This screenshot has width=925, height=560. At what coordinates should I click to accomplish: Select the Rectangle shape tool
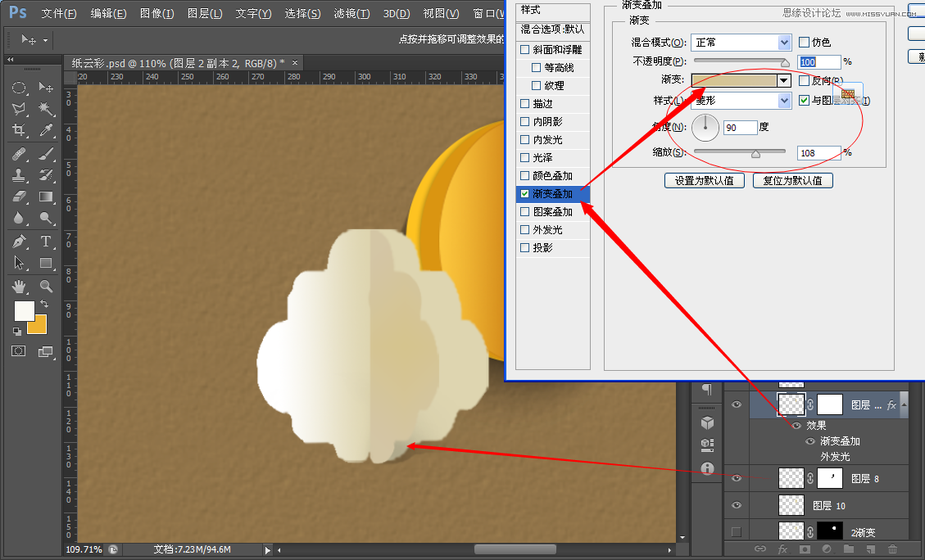pos(46,263)
